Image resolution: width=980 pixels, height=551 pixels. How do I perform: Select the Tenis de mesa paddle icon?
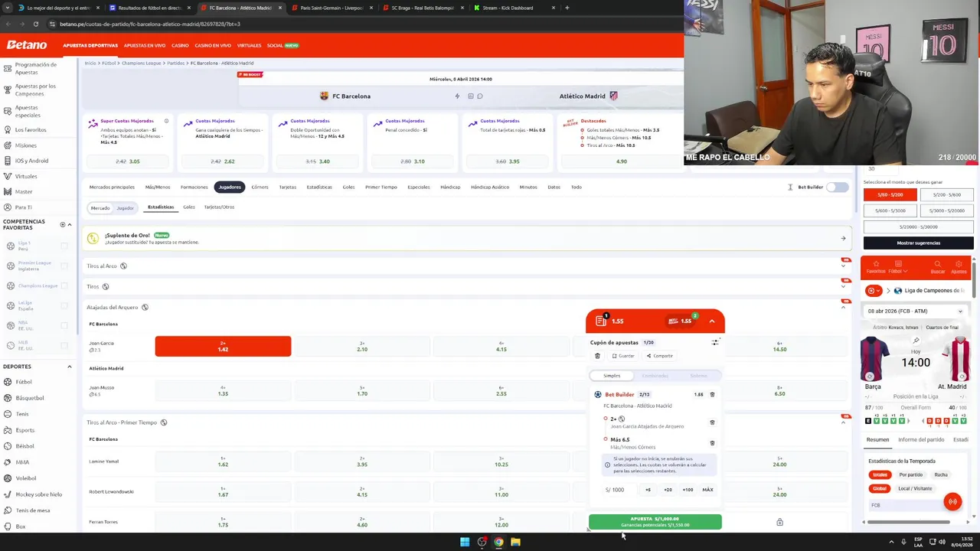pos(8,510)
